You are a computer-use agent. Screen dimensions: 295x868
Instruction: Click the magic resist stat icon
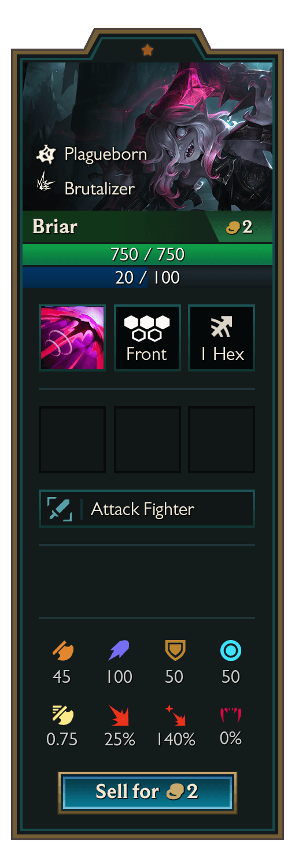231,651
